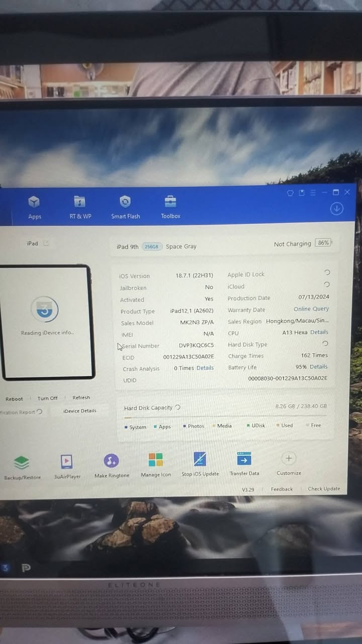Click the download manager arrow icon

[336, 209]
